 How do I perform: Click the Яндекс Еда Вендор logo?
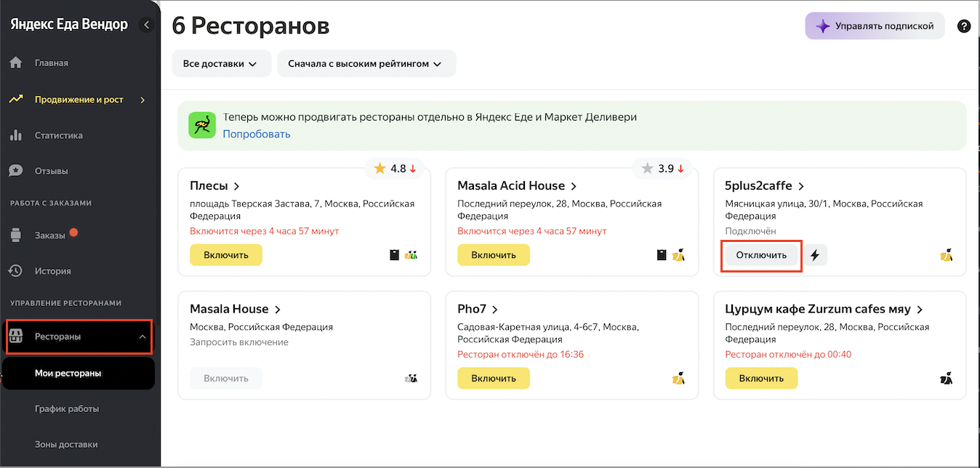69,25
